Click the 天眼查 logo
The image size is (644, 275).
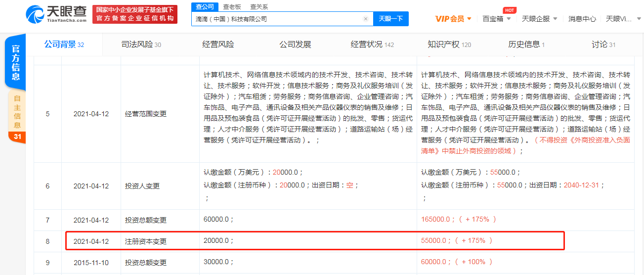click(x=56, y=13)
